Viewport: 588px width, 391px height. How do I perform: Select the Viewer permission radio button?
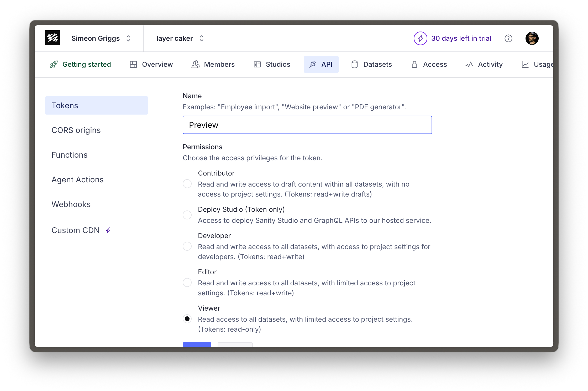(187, 319)
